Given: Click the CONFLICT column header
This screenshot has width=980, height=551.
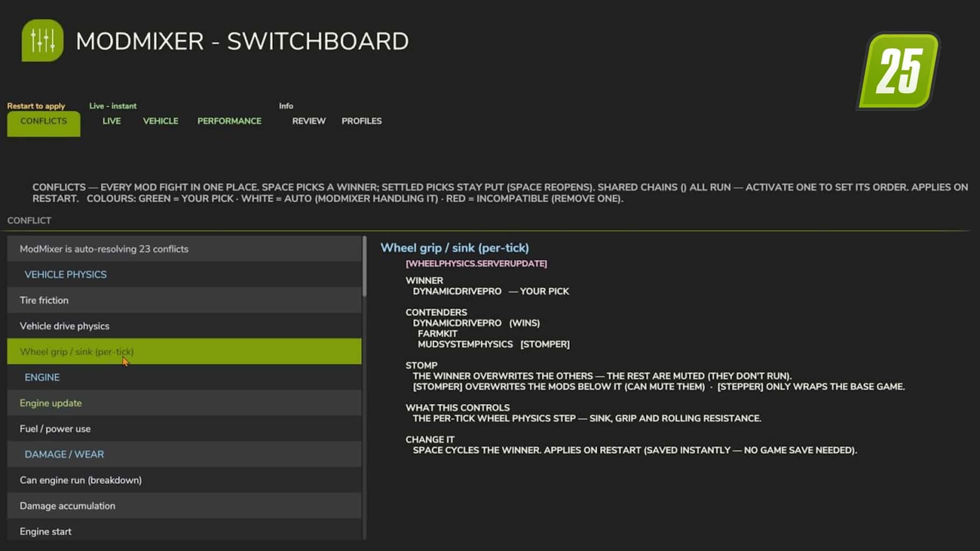Looking at the screenshot, I should [x=29, y=221].
